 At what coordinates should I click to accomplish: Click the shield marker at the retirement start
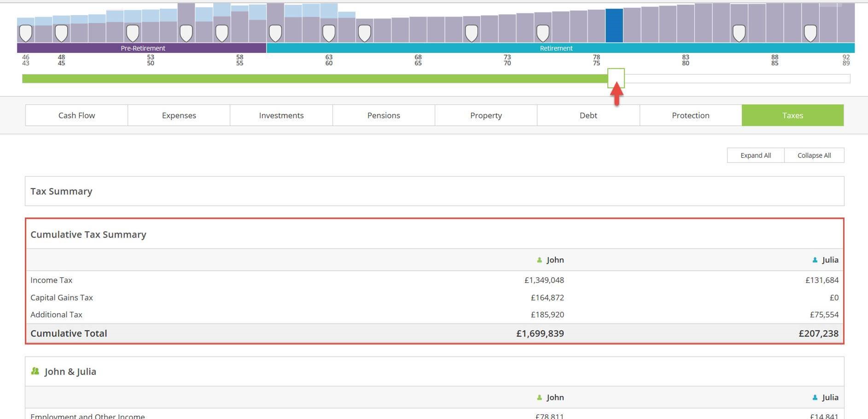pos(275,33)
